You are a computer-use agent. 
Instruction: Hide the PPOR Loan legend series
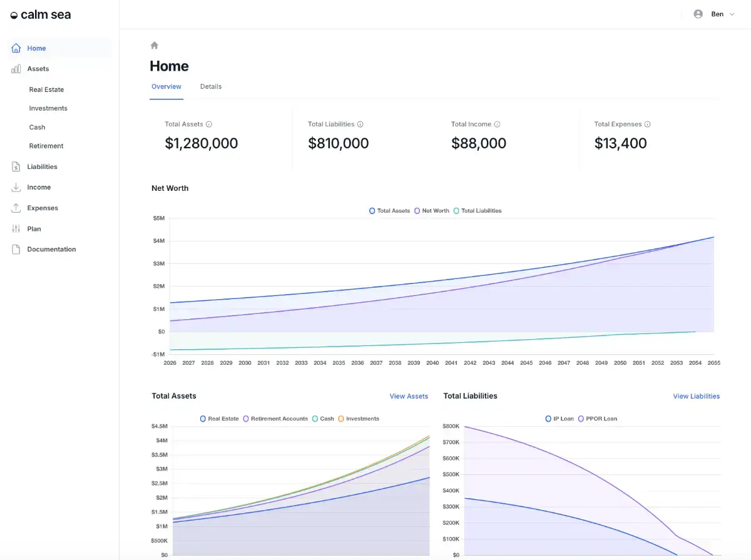596,419
